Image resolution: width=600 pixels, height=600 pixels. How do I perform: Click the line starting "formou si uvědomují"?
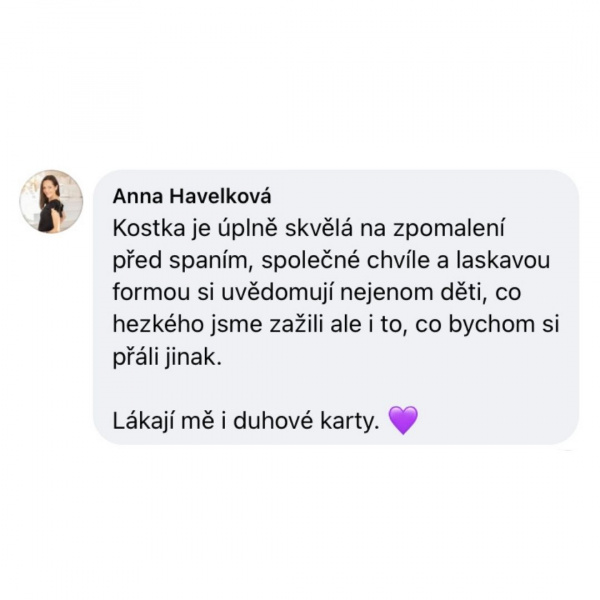click(x=316, y=293)
